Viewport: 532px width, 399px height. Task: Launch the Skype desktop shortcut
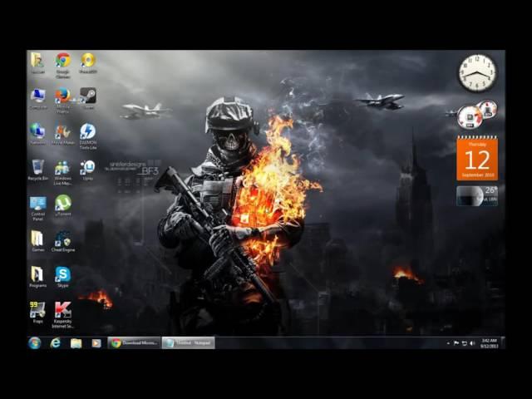point(63,277)
